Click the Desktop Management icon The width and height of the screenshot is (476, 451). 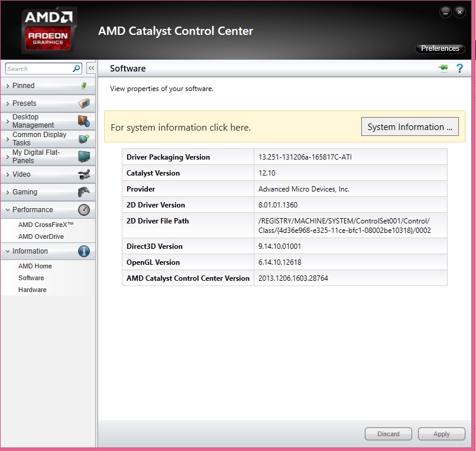[x=84, y=121]
